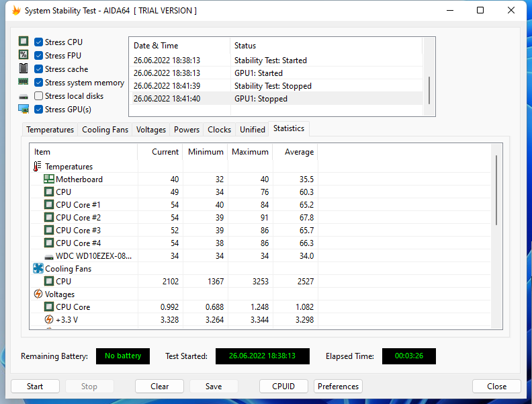Open the Powers tab
The image size is (532, 404).
click(x=187, y=130)
